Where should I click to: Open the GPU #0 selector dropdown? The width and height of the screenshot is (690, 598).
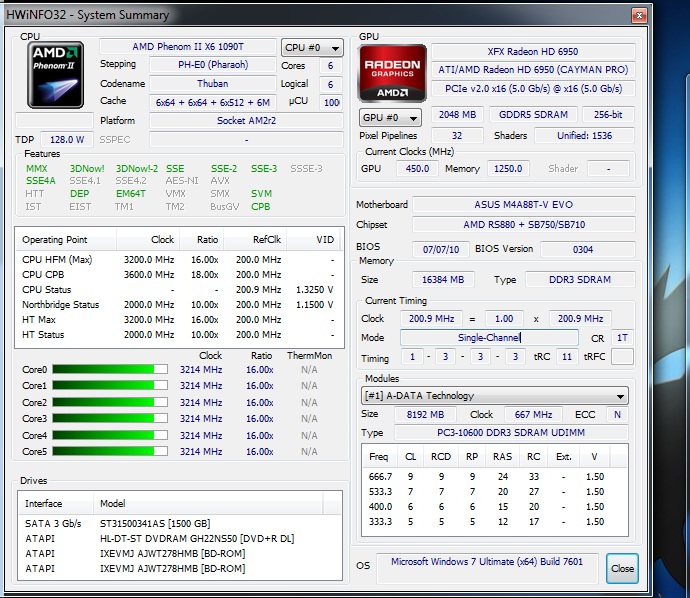390,117
